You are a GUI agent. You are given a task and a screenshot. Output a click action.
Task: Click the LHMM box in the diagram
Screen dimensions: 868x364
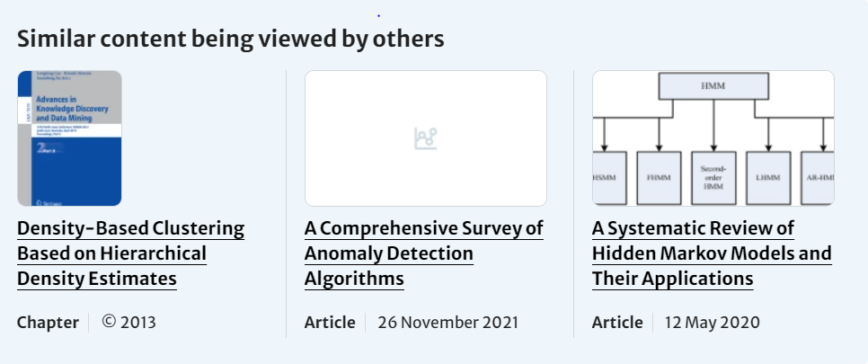click(x=769, y=177)
